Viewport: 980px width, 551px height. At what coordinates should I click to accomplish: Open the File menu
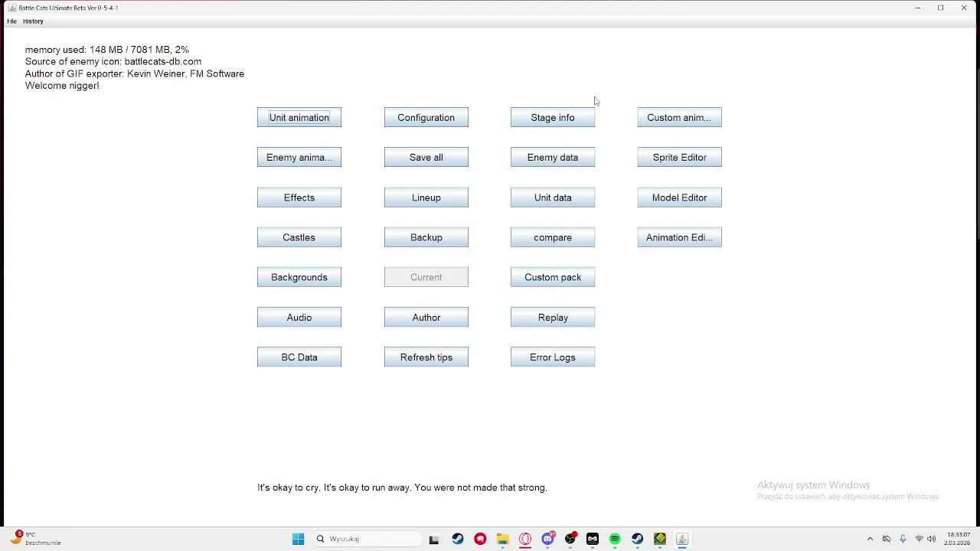coord(11,21)
